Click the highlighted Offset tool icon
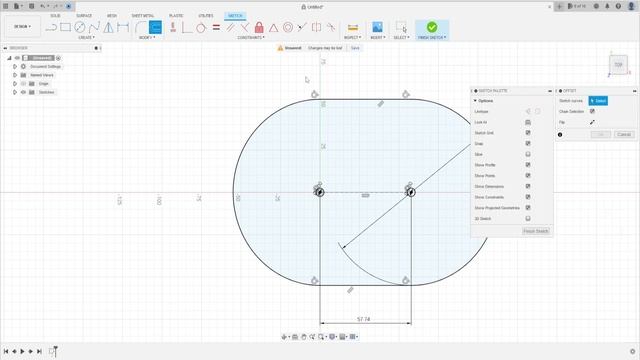Viewport: 640px width, 360px height. (x=155, y=27)
